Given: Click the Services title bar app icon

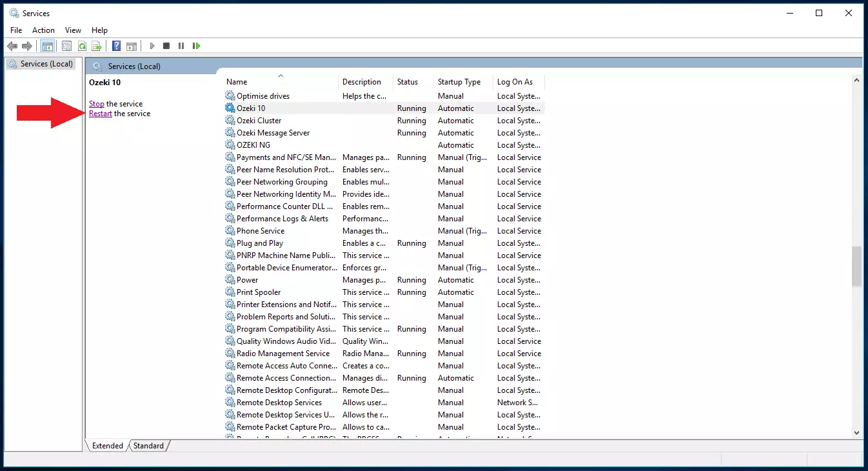Looking at the screenshot, I should [14, 13].
